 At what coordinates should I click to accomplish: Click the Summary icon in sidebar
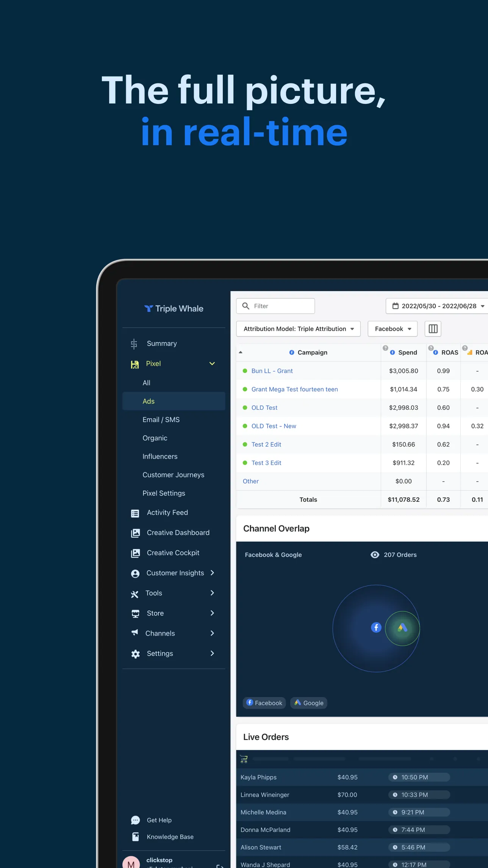(x=134, y=344)
